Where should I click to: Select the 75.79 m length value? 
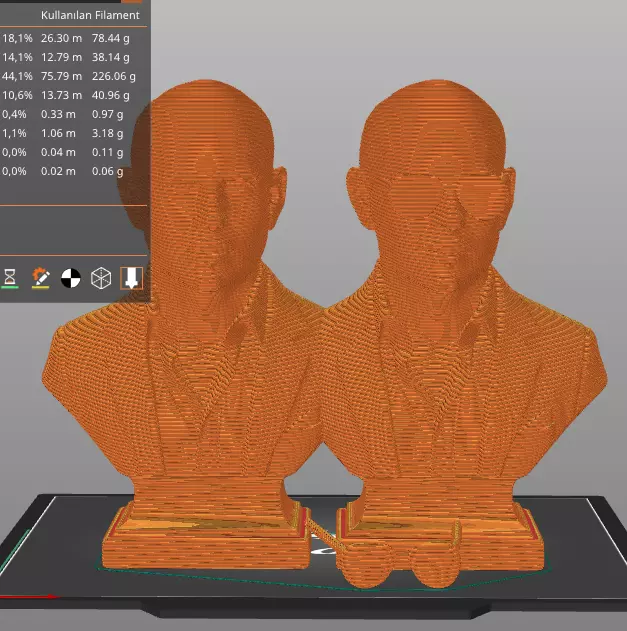click(61, 76)
